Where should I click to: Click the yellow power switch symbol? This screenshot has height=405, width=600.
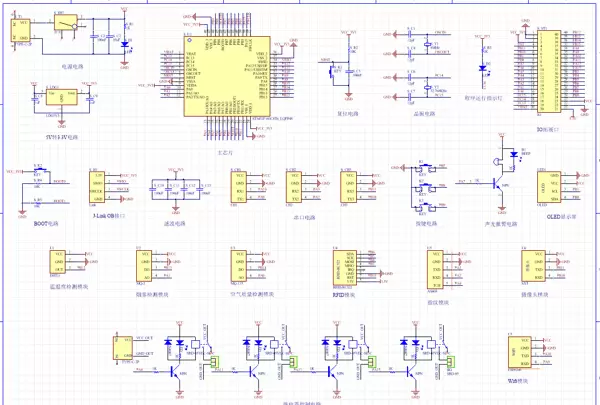click(x=65, y=24)
